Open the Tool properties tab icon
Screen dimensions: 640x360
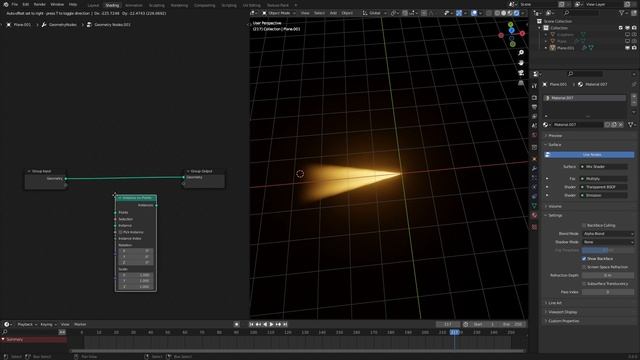point(534,86)
